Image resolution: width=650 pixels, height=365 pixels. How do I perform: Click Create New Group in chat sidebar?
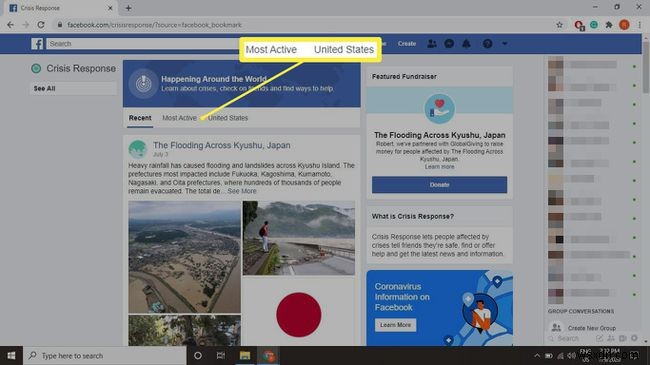point(592,328)
